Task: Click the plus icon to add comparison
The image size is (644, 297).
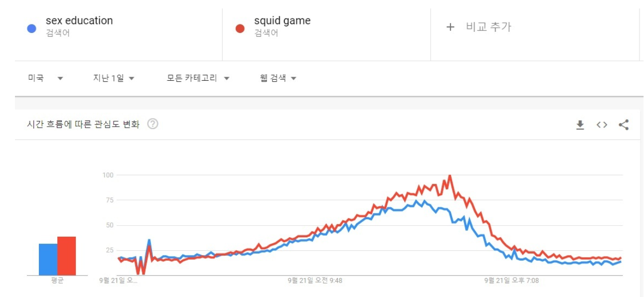Action: click(451, 27)
